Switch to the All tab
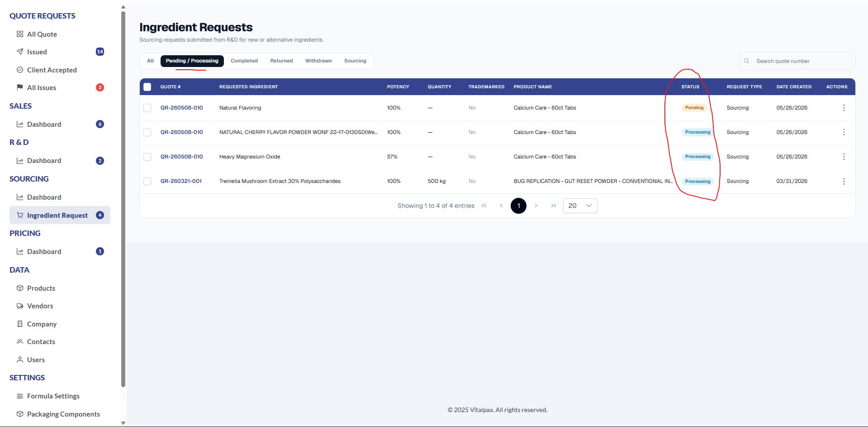This screenshot has width=868, height=427. (150, 61)
